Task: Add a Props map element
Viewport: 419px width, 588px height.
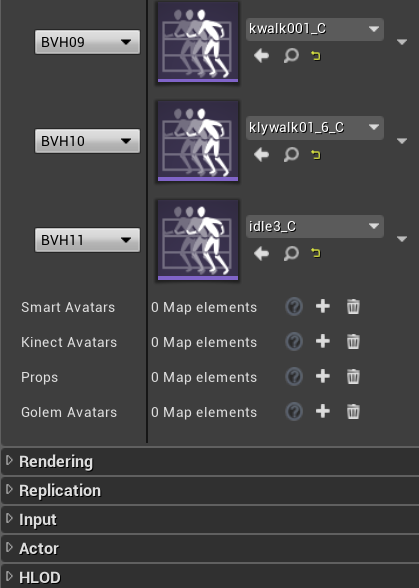Action: (323, 376)
